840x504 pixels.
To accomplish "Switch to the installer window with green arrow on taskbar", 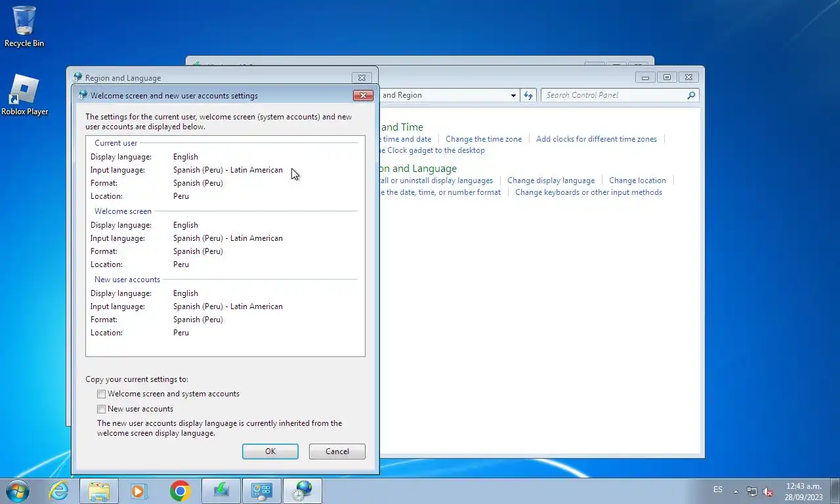I will [221, 491].
